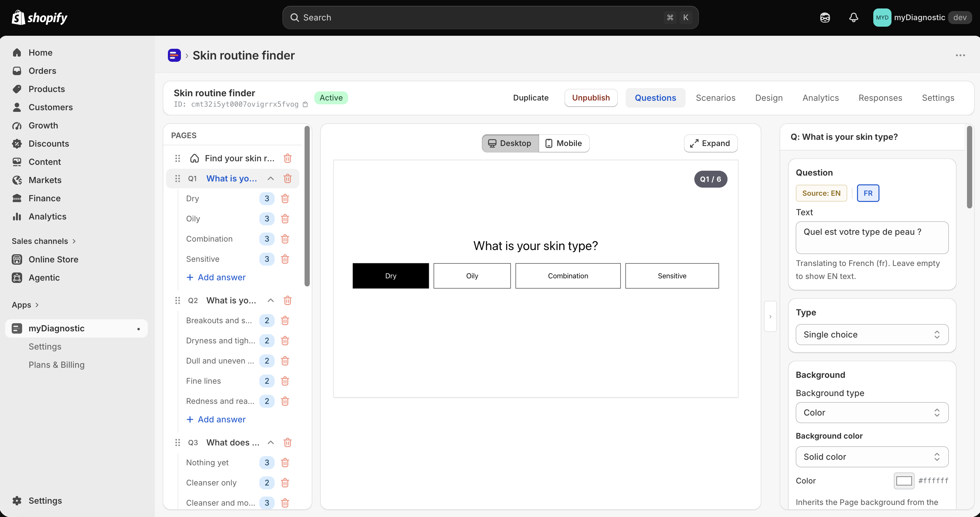Expand the preview with Expand button
The height and width of the screenshot is (517, 980).
click(710, 143)
